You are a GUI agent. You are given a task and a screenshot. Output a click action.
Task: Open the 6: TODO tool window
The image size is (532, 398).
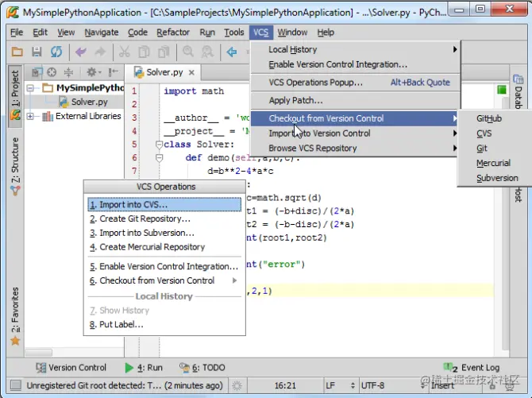click(202, 368)
